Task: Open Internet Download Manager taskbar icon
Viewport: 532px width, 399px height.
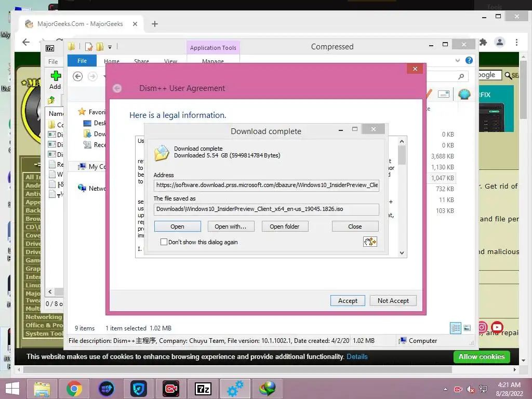Action: [268, 389]
